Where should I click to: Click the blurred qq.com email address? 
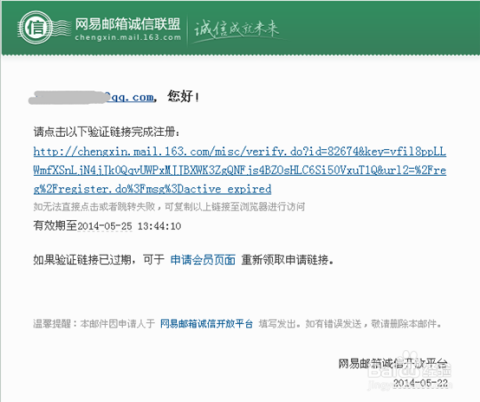coord(92,97)
